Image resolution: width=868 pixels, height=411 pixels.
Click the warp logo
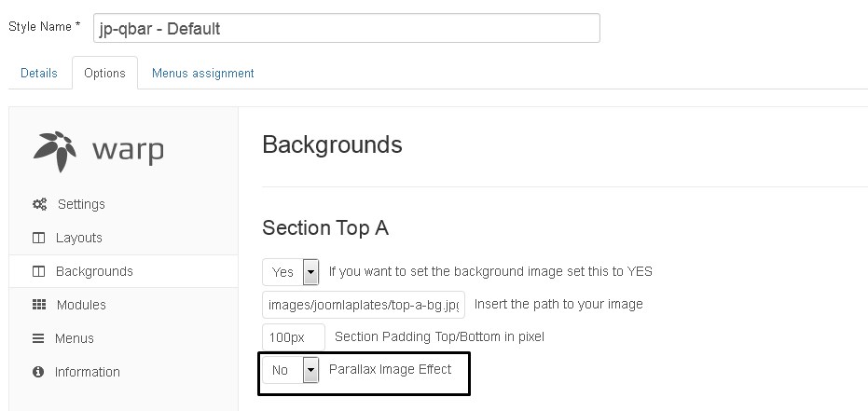(99, 150)
